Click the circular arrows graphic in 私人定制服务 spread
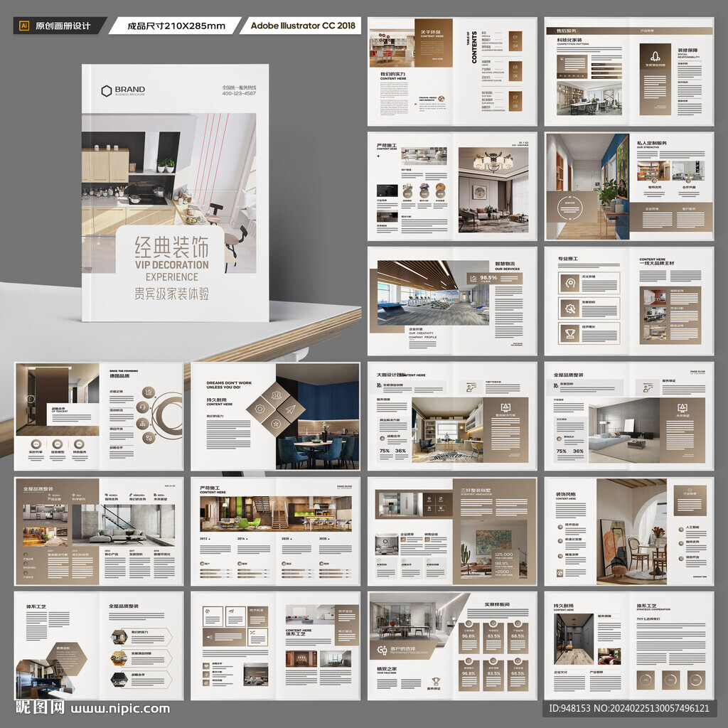Viewport: 728px width, 728px height. (569, 208)
